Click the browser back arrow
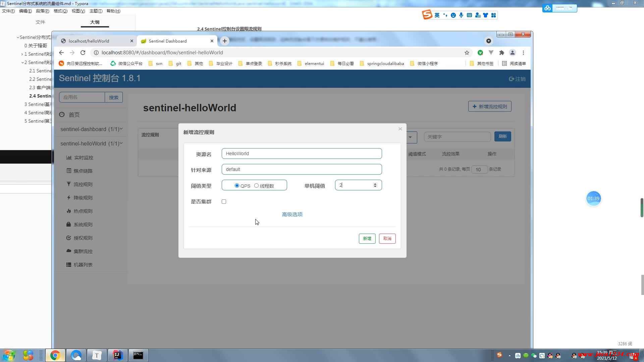The width and height of the screenshot is (644, 362). [x=61, y=53]
